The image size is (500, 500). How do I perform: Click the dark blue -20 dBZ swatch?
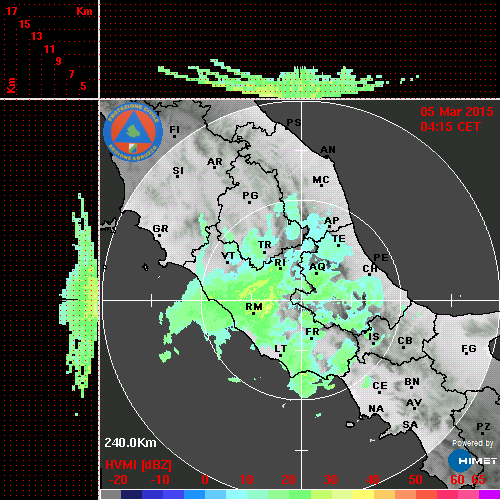(131, 494)
